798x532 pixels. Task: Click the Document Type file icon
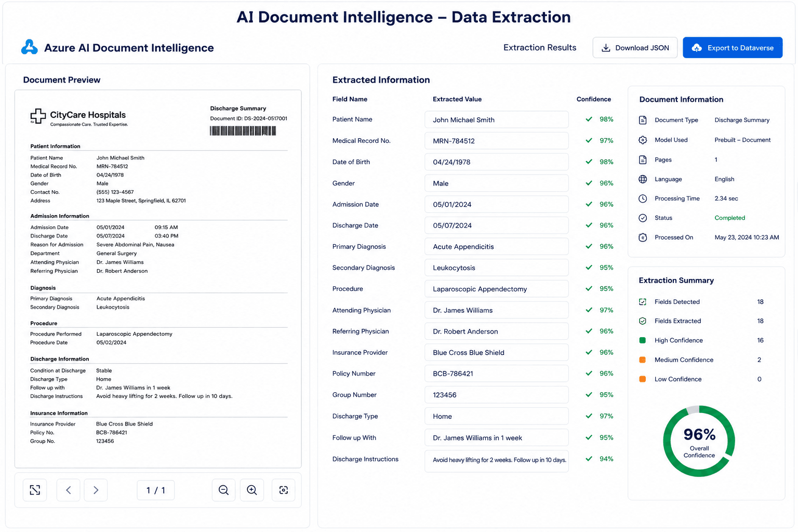(x=643, y=120)
